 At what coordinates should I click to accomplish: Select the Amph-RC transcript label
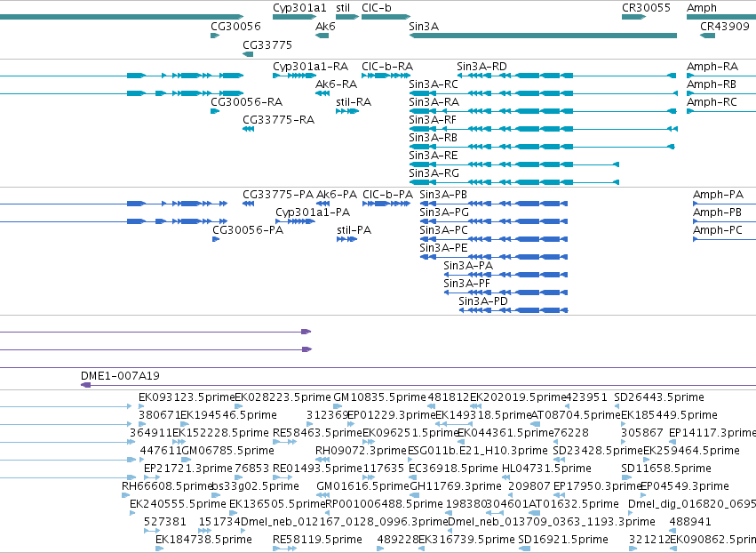point(712,102)
